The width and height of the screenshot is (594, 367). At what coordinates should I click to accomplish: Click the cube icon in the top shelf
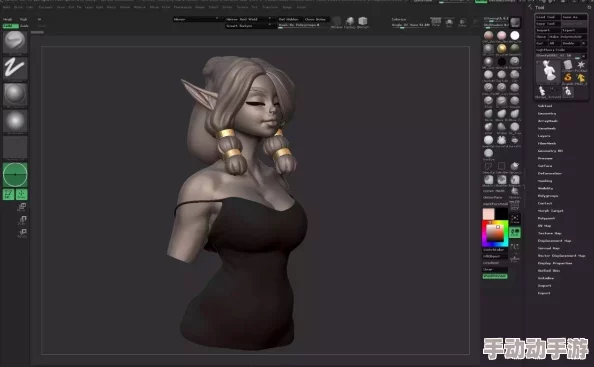coord(363,22)
